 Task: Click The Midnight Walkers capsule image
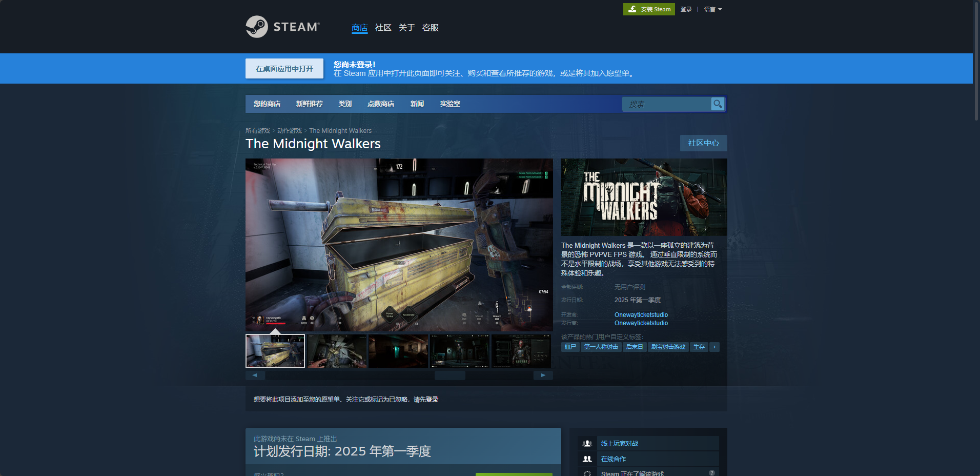click(x=644, y=197)
